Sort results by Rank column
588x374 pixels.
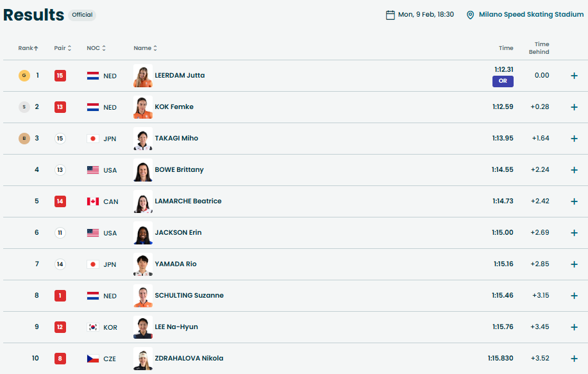[x=28, y=48]
